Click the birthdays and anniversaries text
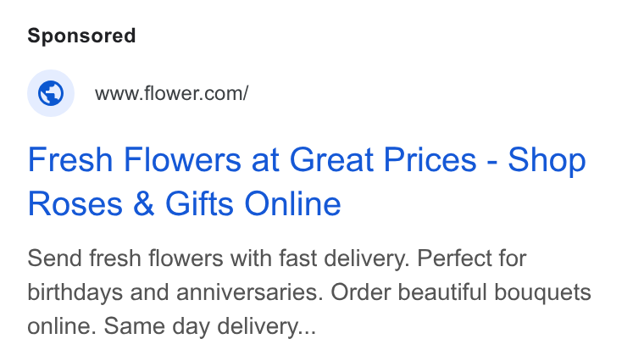This screenshot has height=361, width=644. (x=175, y=292)
